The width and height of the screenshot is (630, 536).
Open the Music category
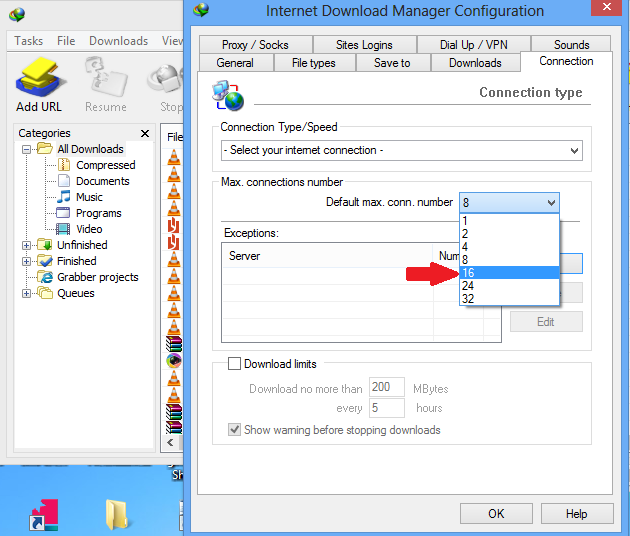pyautogui.click(x=89, y=197)
